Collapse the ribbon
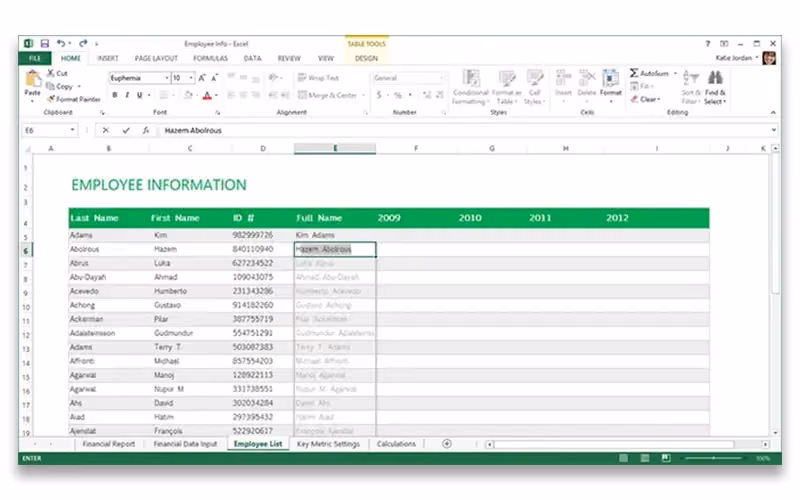 (773, 112)
